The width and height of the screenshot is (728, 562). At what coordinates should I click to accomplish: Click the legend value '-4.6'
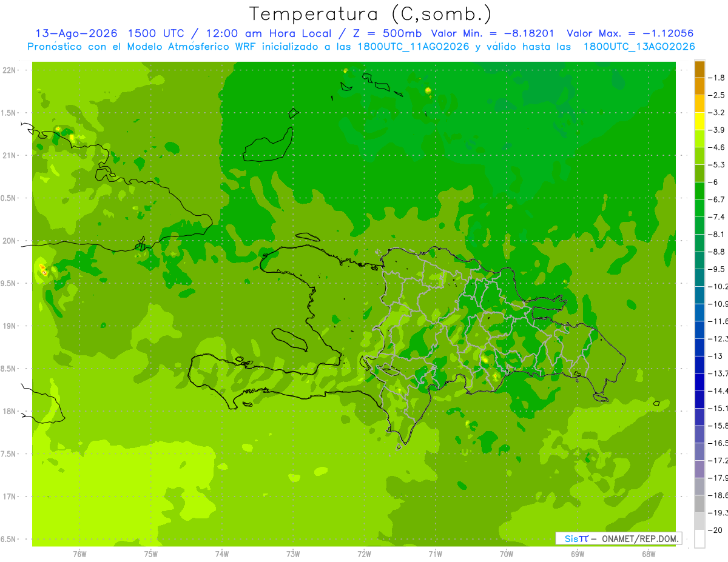point(716,147)
